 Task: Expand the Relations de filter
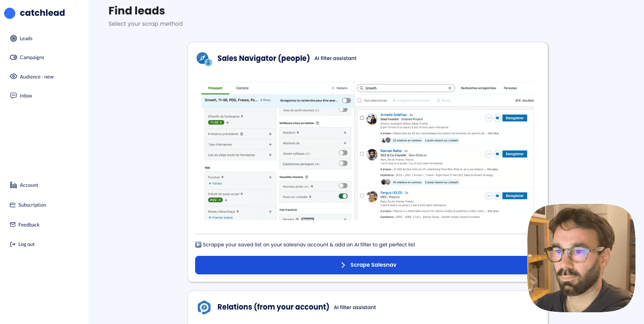[345, 143]
